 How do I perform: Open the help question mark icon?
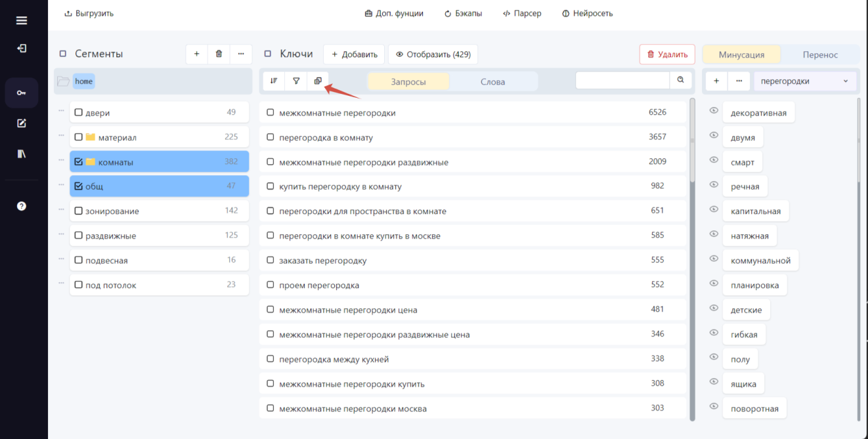(22, 206)
